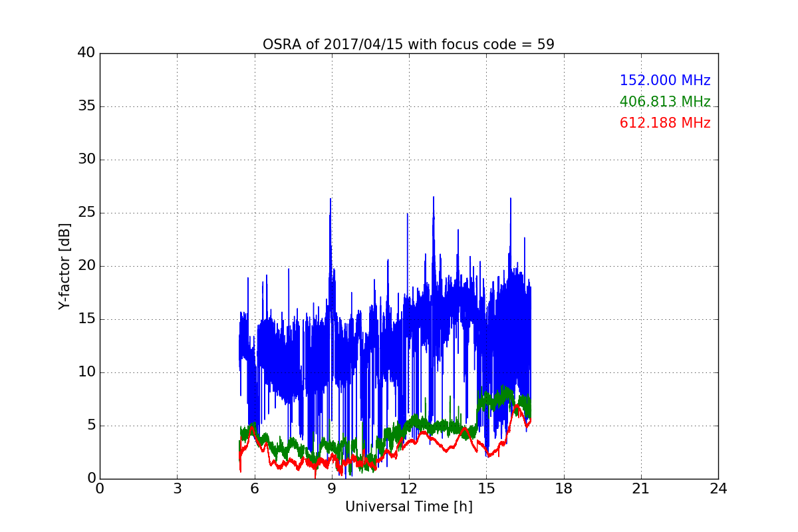The height and width of the screenshot is (532, 798).
Task: Click the y-axis tick label '35'
Action: coord(86,106)
